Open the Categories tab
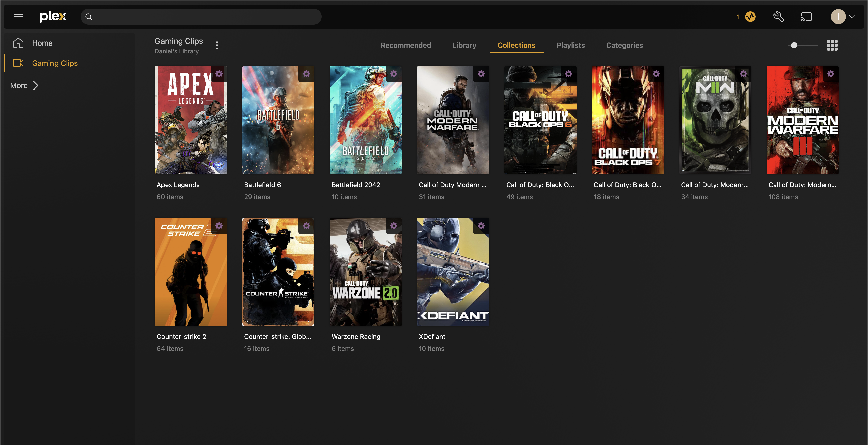 point(624,45)
